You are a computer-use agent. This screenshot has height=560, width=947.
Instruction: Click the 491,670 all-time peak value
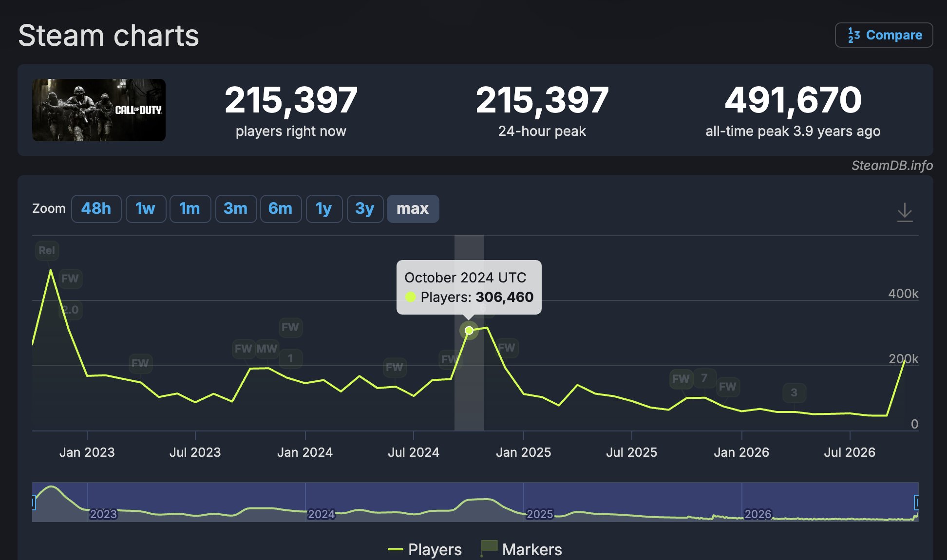tap(793, 100)
